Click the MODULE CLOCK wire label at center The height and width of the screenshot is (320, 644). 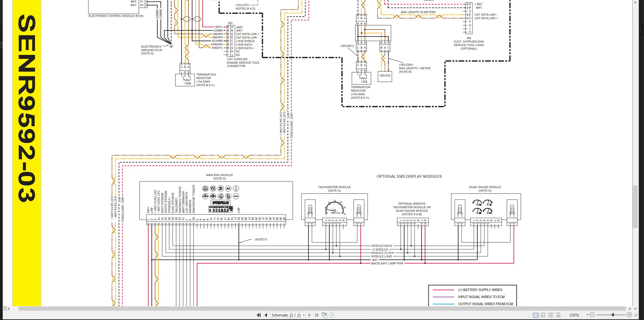(x=383, y=253)
